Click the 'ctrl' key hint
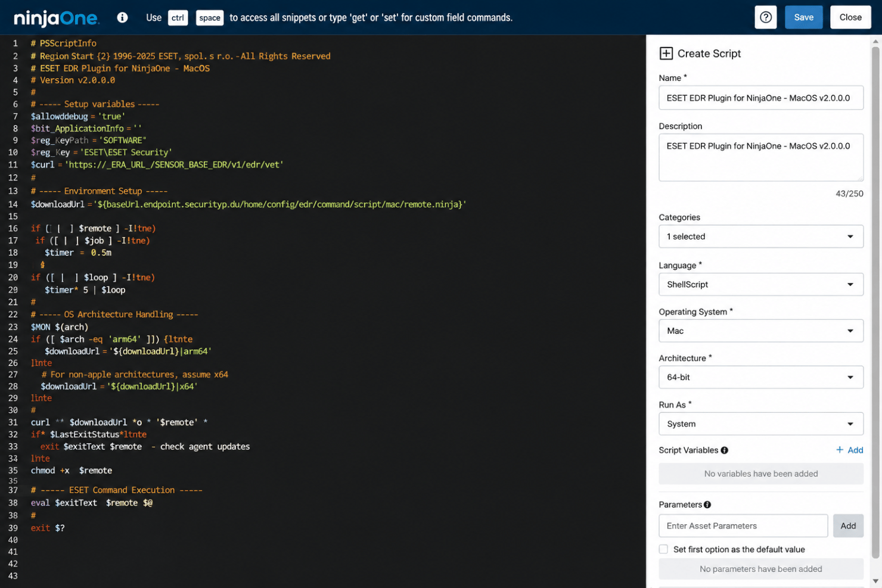The width and height of the screenshot is (882, 588). pyautogui.click(x=178, y=18)
